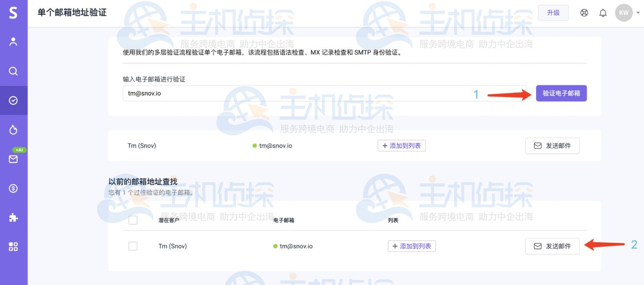Click tm@snov.io in the past verifications table
Image resolution: width=644 pixels, height=285 pixels.
[x=296, y=246]
